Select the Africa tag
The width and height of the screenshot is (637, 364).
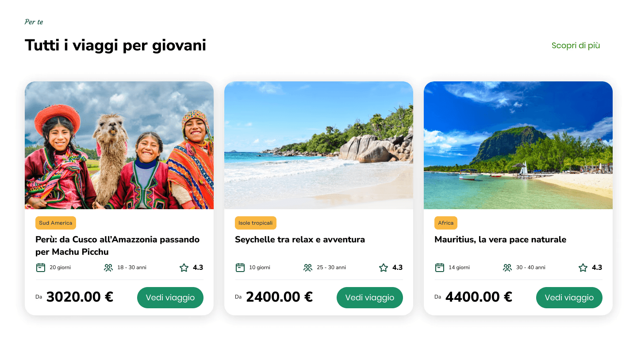tap(446, 223)
